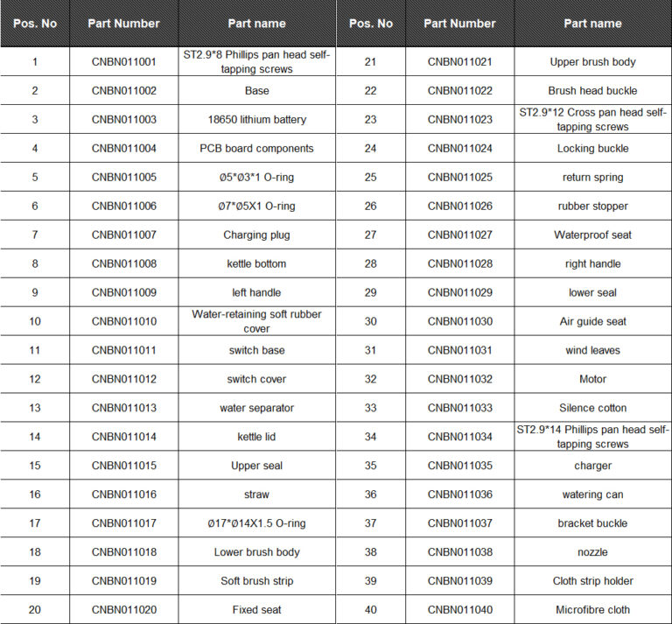The image size is (672, 624).
Task: Select 'Water-retaining soft rubber cover' cell
Action: (x=256, y=321)
